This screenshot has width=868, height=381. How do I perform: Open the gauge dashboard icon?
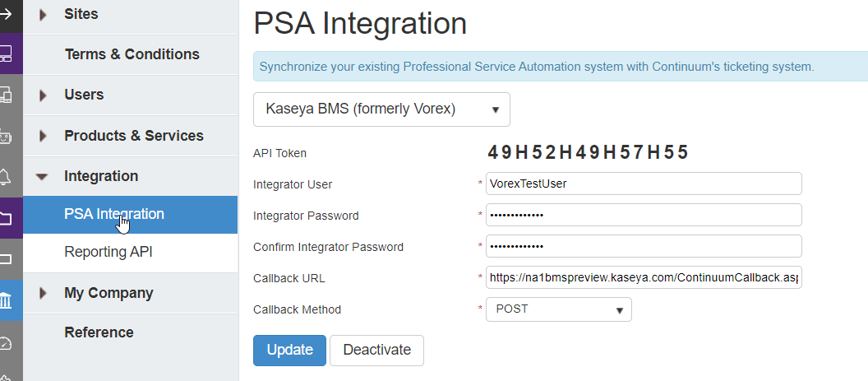click(6, 342)
